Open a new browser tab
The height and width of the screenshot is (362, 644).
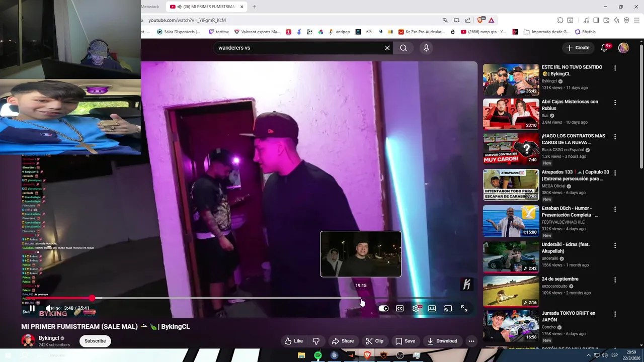pos(254,7)
